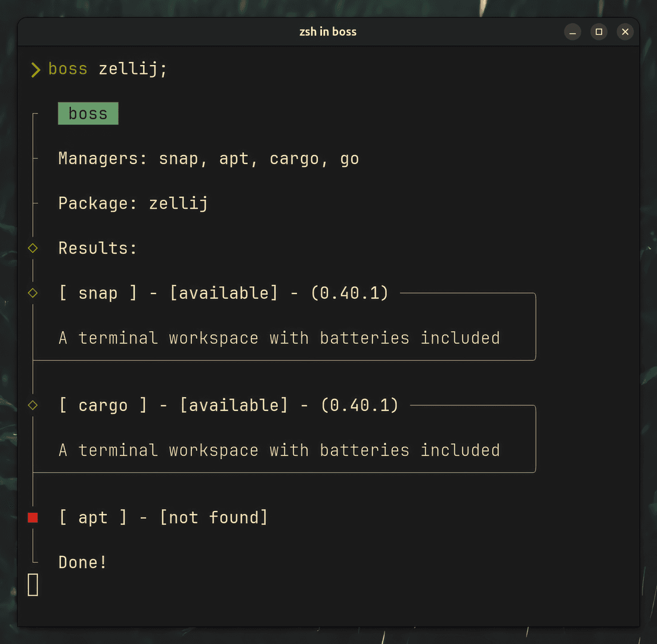Close the zsh terminal window

(x=625, y=32)
